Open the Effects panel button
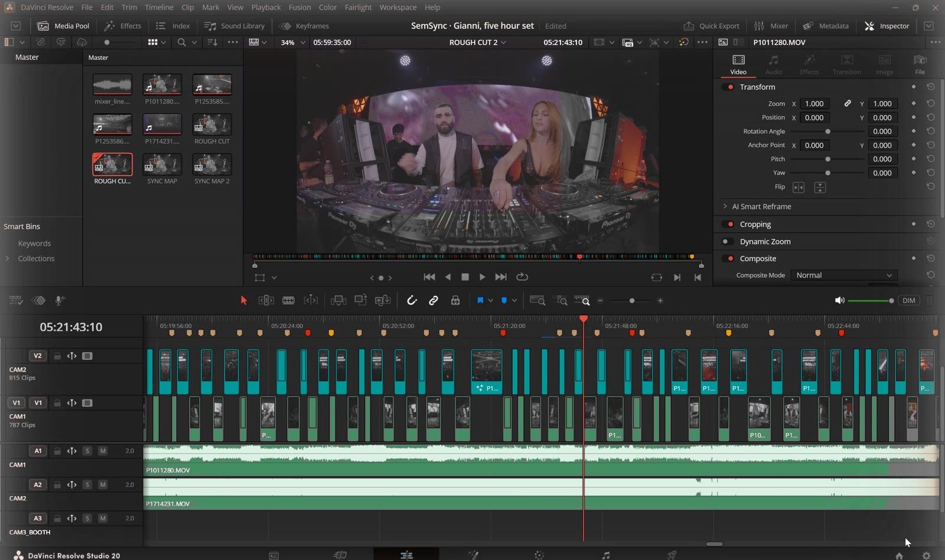This screenshot has height=560, width=945. 123,26
